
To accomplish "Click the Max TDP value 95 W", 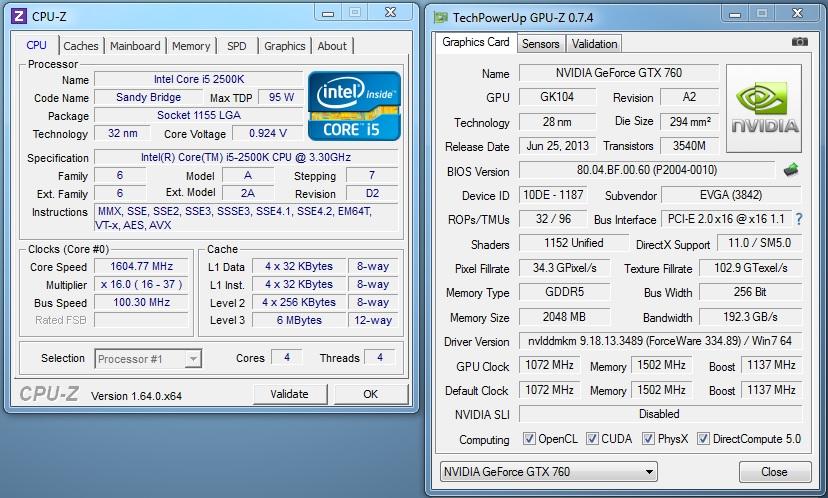I will [281, 97].
